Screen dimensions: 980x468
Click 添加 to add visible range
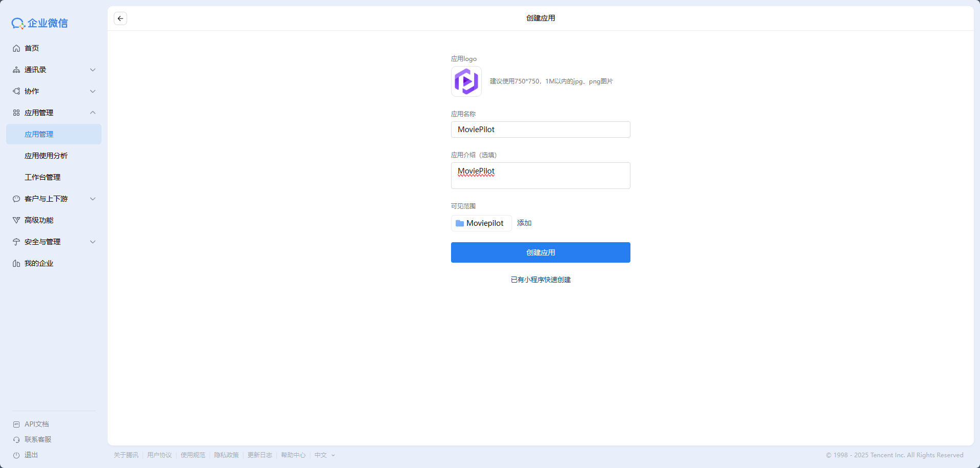click(524, 223)
